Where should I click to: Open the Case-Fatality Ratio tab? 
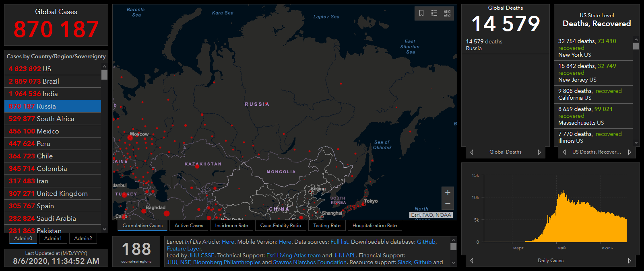pyautogui.click(x=281, y=226)
